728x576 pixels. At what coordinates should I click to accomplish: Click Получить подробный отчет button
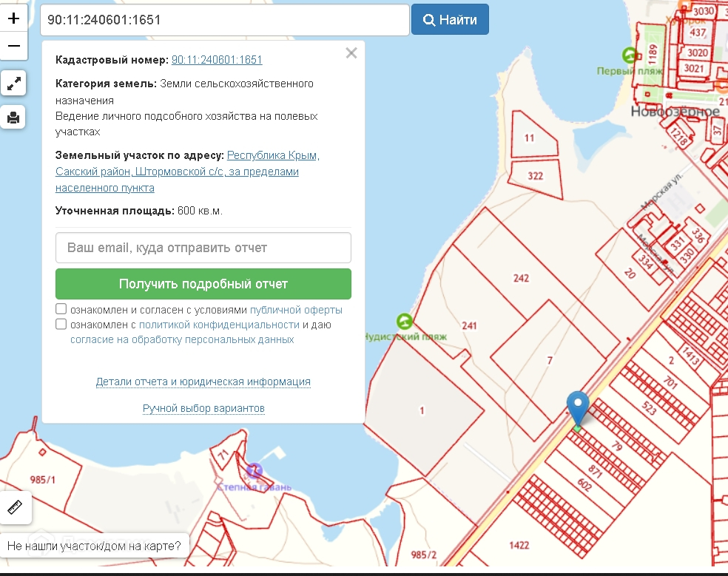tap(203, 284)
